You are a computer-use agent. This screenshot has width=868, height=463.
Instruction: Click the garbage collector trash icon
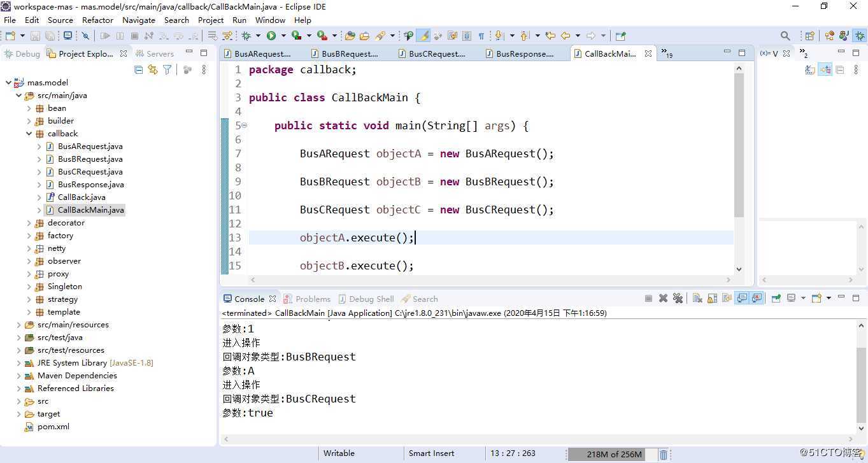click(663, 454)
